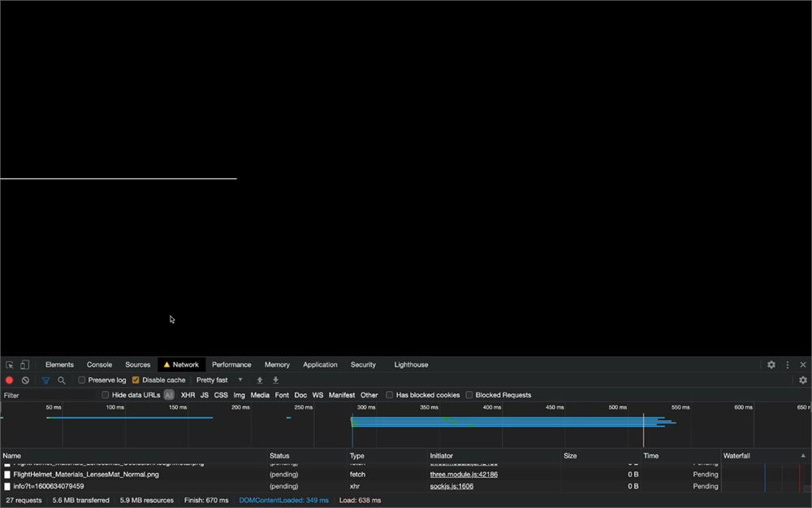Select the Network tab
Screen dimensions: 812x508
click(181, 365)
